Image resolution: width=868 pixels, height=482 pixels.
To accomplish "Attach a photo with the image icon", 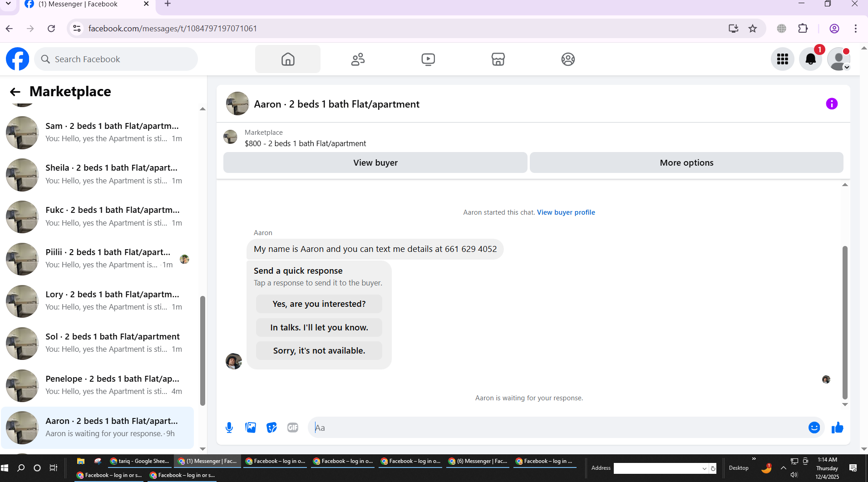I will [251, 428].
